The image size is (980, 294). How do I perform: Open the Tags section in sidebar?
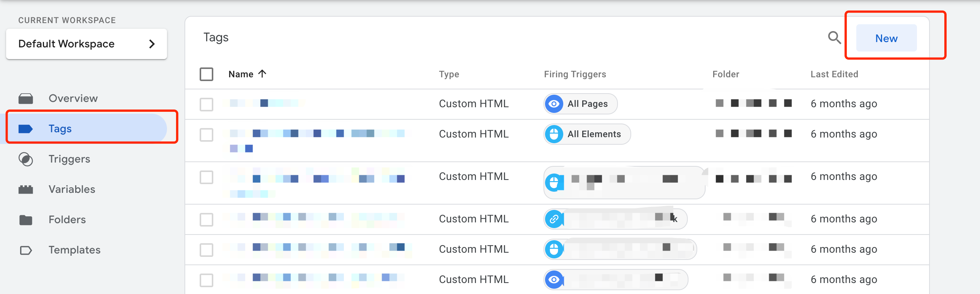[x=60, y=129]
